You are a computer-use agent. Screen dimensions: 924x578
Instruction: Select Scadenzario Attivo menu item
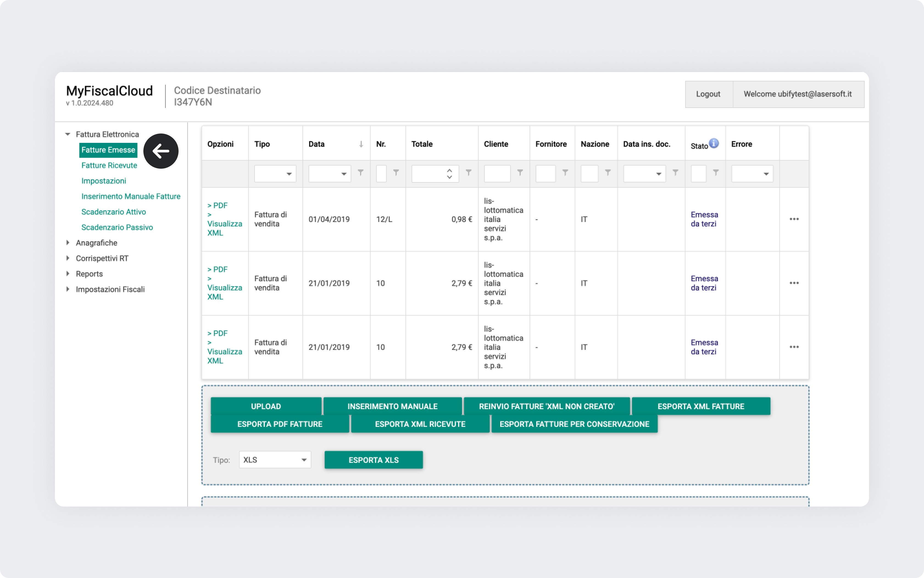coord(113,212)
